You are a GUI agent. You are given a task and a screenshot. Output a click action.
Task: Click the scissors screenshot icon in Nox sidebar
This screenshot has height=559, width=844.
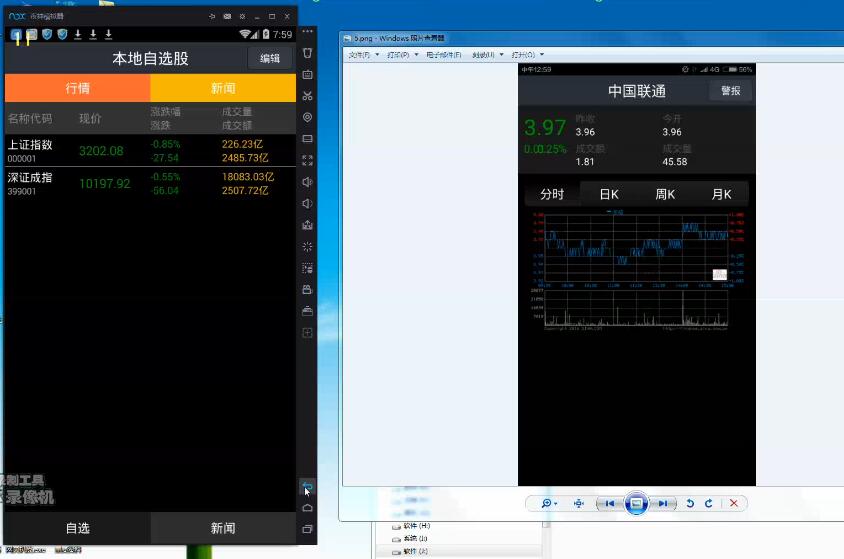pos(307,96)
